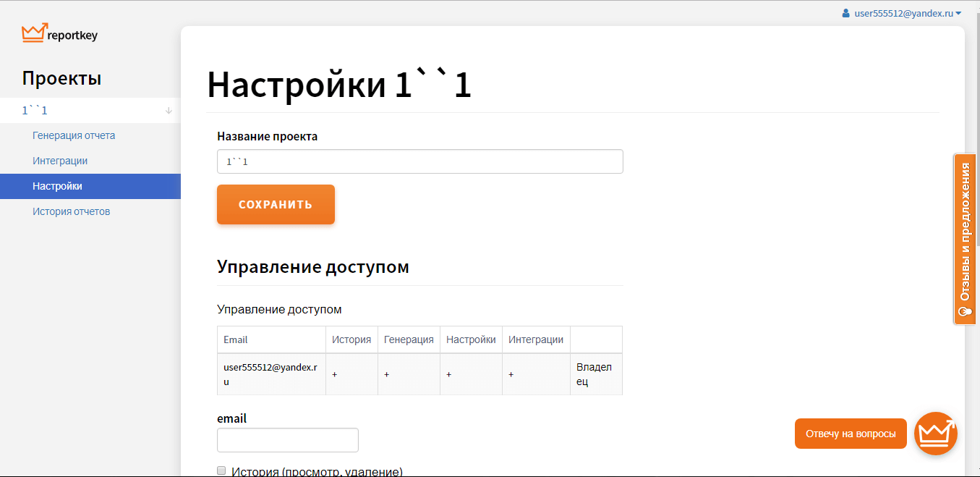Image resolution: width=980 pixels, height=477 pixels.
Task: Click into the Название проекта field
Action: [x=419, y=161]
